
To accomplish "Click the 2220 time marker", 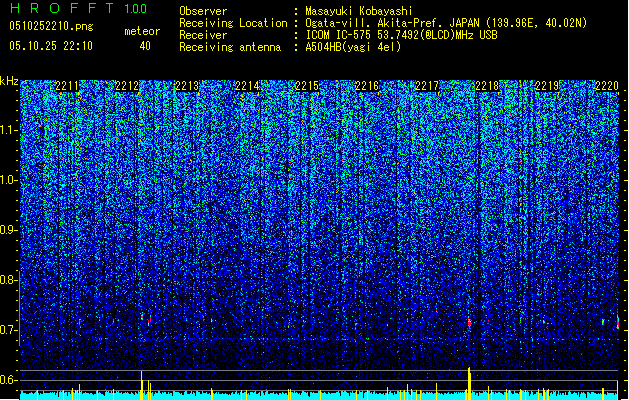I will tap(607, 86).
